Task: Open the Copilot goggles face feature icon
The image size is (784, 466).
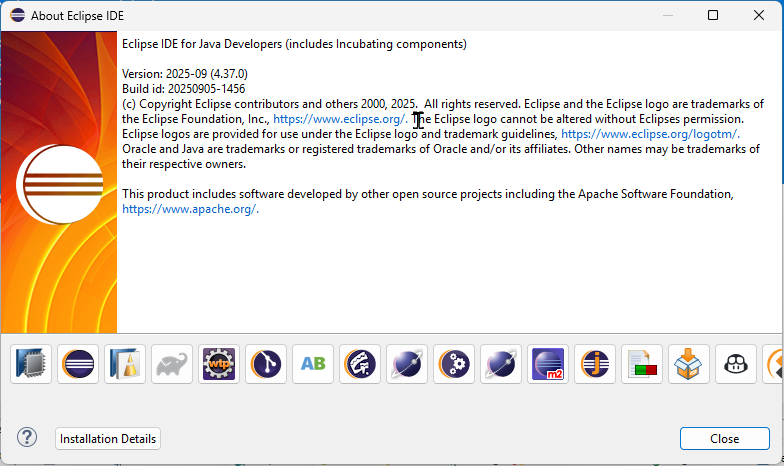Action: tap(736, 364)
